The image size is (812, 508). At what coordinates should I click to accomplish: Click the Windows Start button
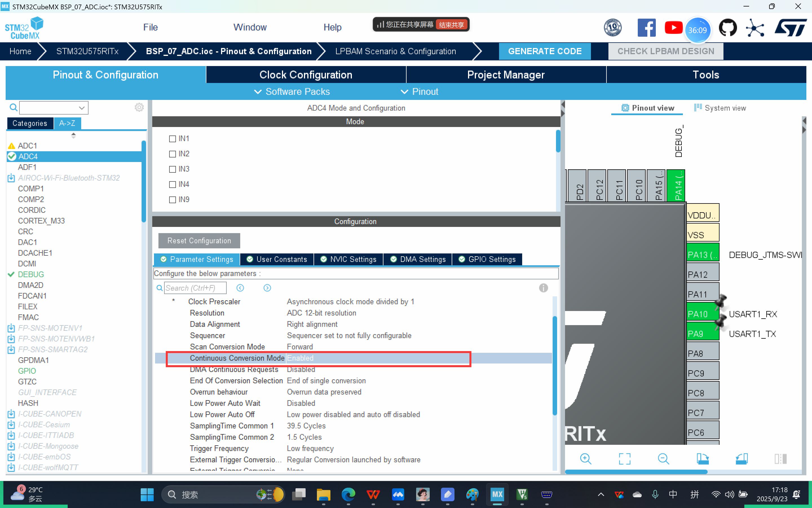pos(147,494)
